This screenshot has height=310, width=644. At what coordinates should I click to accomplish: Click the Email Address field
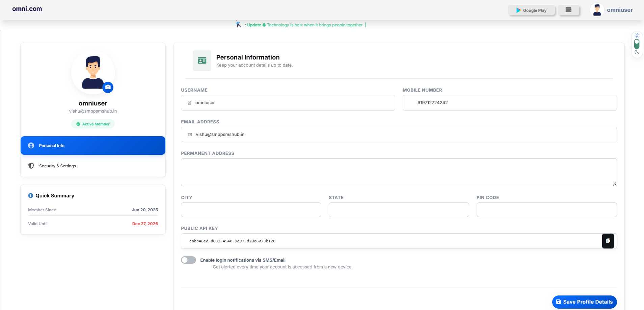(x=399, y=135)
